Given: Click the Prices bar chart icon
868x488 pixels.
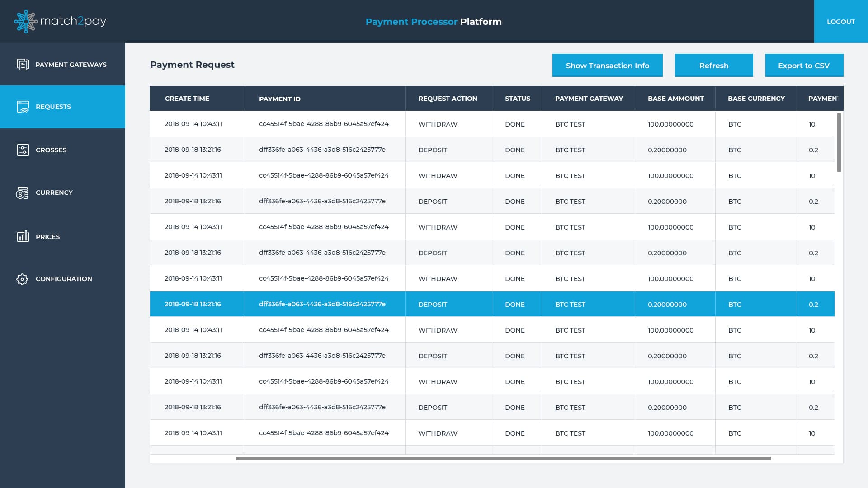Looking at the screenshot, I should (23, 236).
